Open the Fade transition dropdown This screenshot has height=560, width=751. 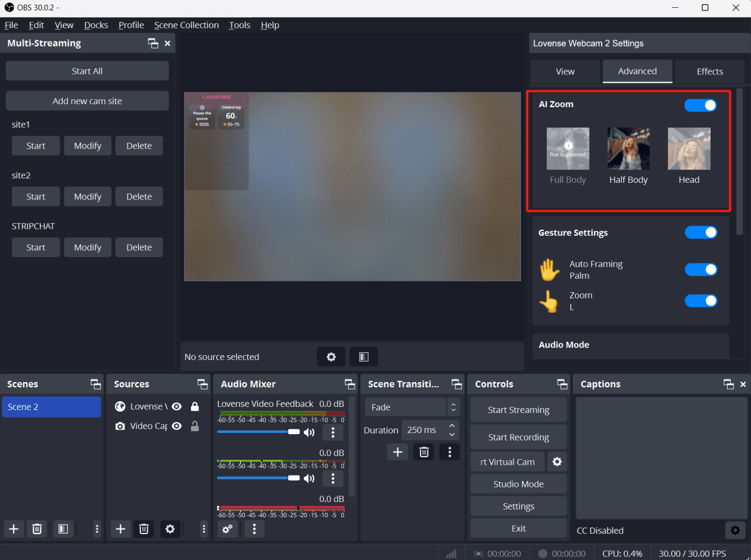412,407
